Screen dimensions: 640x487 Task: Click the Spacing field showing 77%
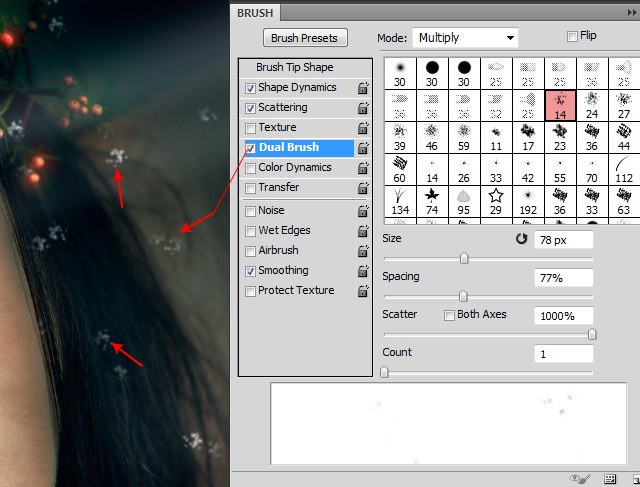(563, 278)
